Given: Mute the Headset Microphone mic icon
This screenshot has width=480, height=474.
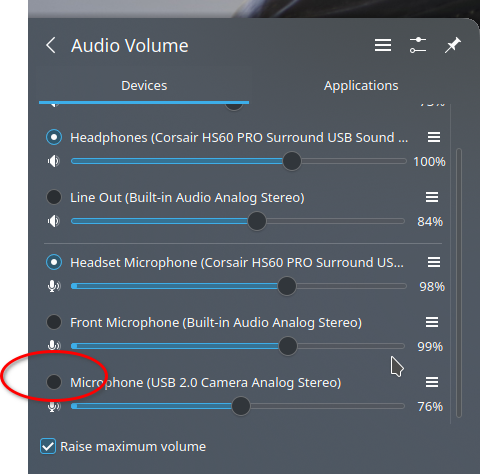Looking at the screenshot, I should tap(53, 286).
